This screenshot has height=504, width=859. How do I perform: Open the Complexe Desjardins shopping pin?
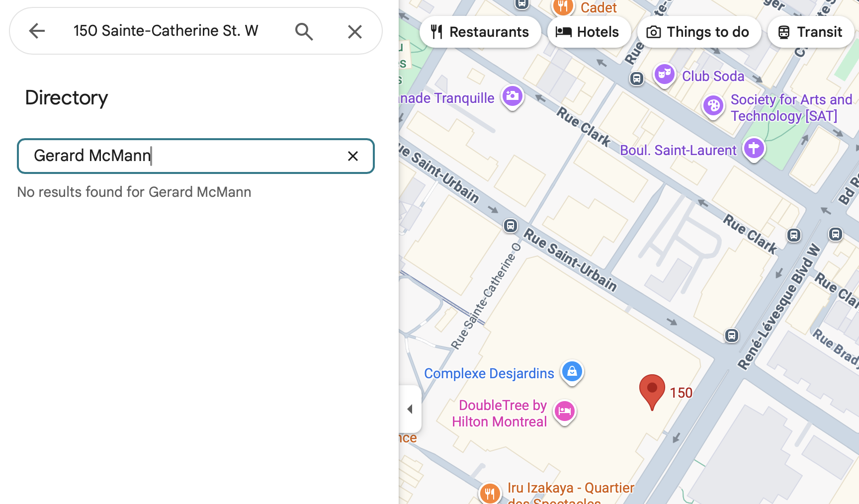[x=572, y=372]
